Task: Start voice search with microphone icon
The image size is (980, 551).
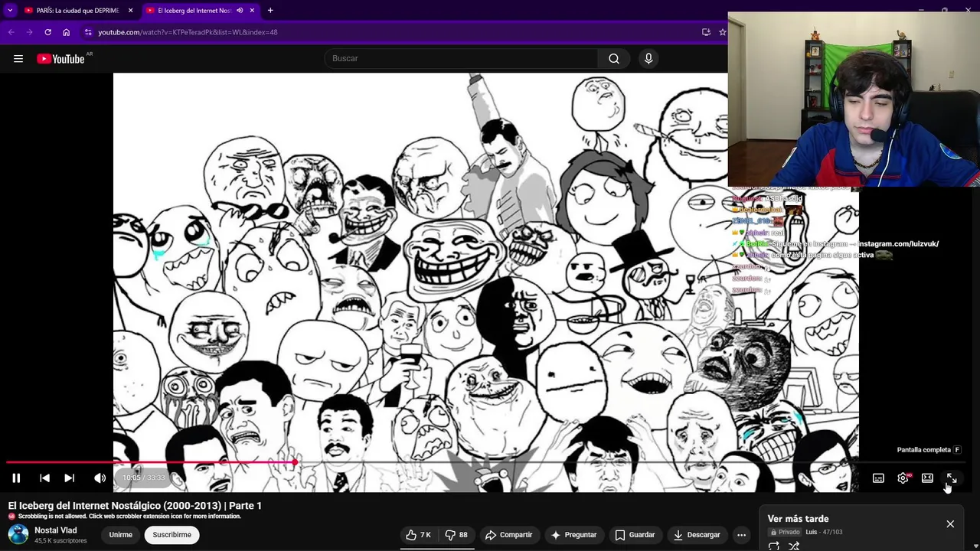Action: (648, 59)
